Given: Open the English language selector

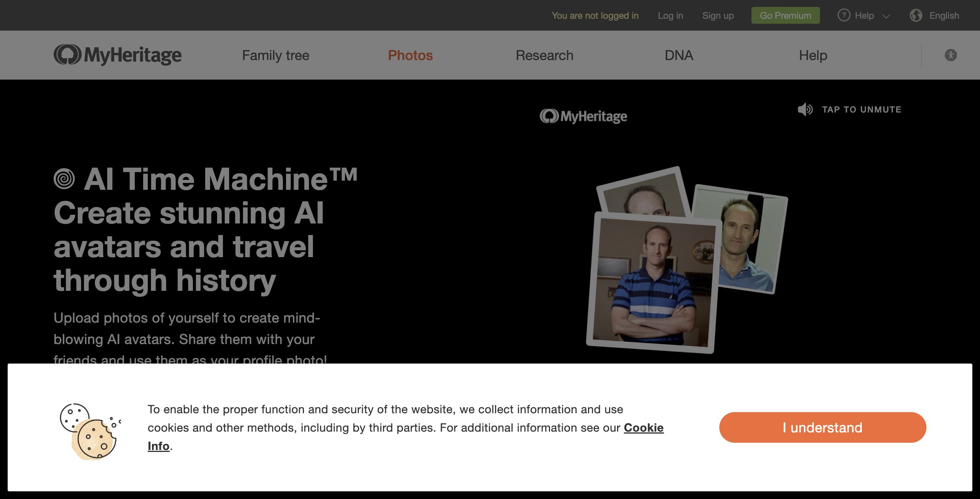Looking at the screenshot, I should click(944, 16).
